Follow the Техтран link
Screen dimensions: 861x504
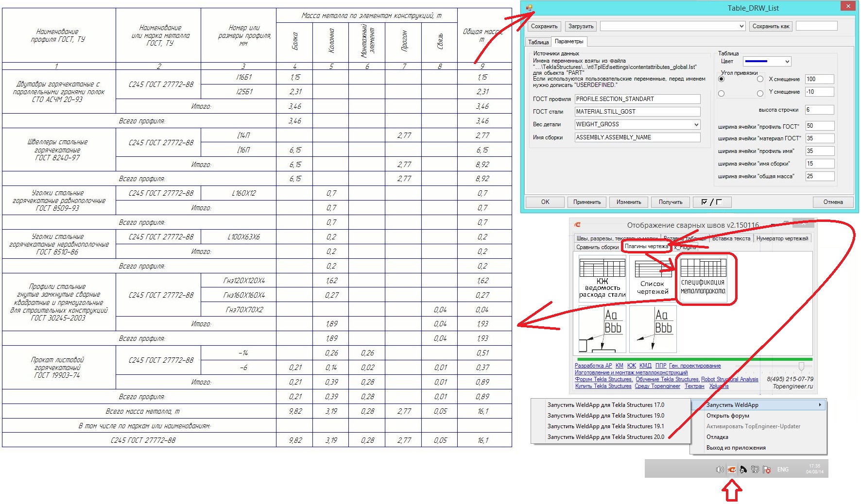pos(694,386)
